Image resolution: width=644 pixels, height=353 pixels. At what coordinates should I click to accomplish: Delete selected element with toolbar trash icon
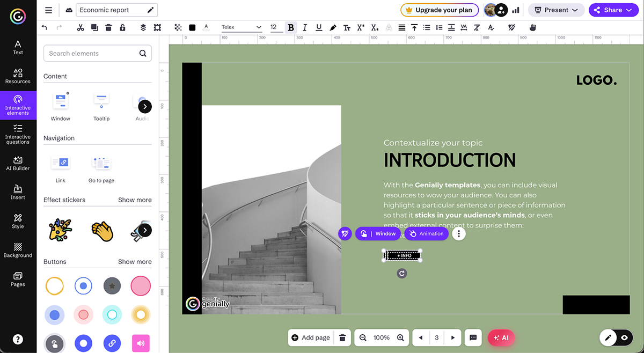click(108, 27)
